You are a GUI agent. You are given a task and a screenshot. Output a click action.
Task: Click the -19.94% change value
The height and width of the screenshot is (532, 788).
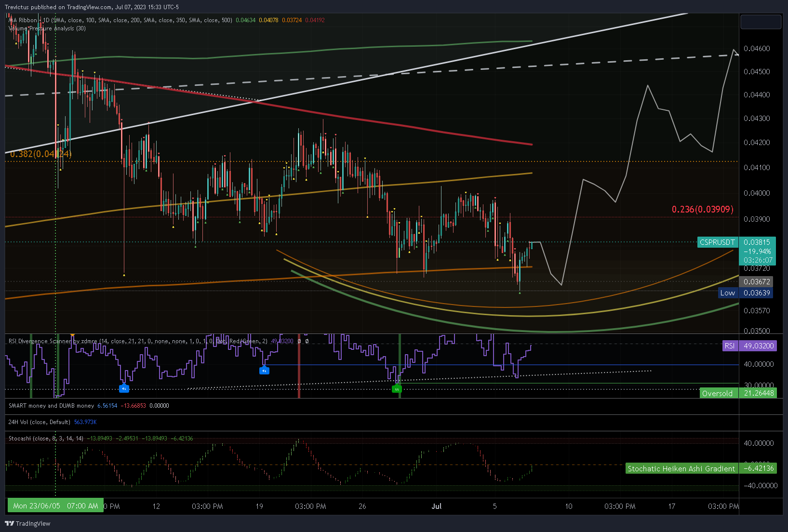point(757,251)
